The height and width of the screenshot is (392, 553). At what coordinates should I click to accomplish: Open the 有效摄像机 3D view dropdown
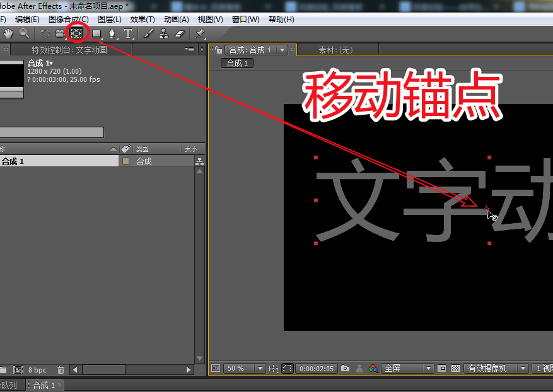(x=496, y=369)
